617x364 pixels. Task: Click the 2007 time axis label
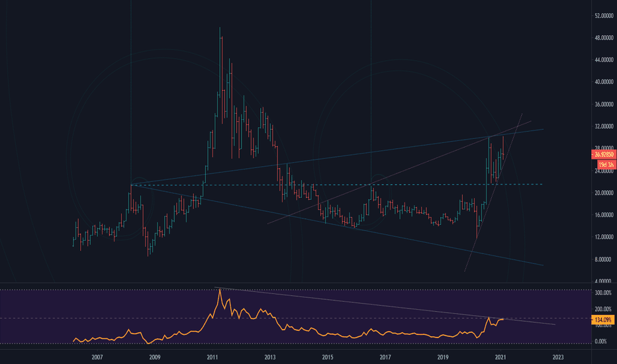coord(97,357)
